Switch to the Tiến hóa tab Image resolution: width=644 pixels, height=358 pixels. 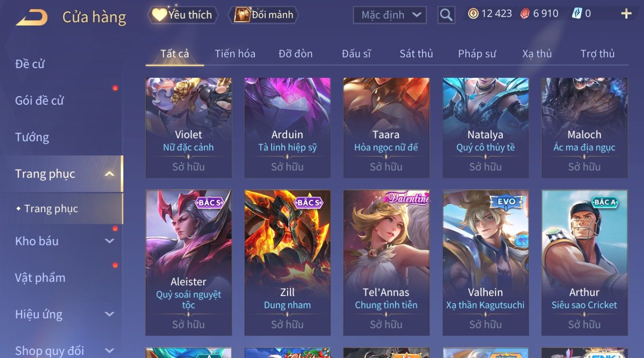pos(235,54)
